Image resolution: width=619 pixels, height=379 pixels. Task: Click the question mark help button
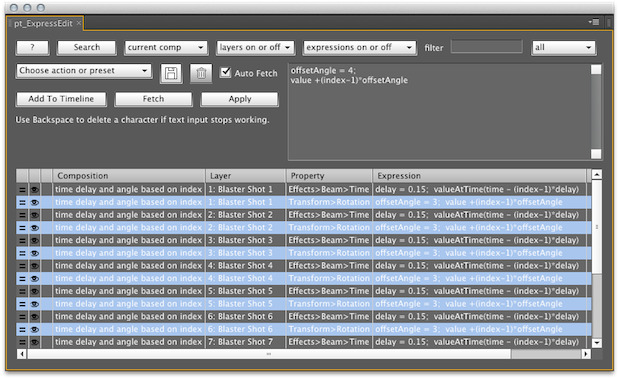[32, 47]
